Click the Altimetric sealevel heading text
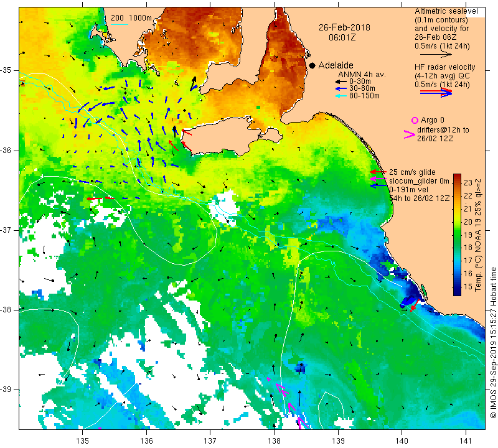The width and height of the screenshot is (498, 448). 446,11
